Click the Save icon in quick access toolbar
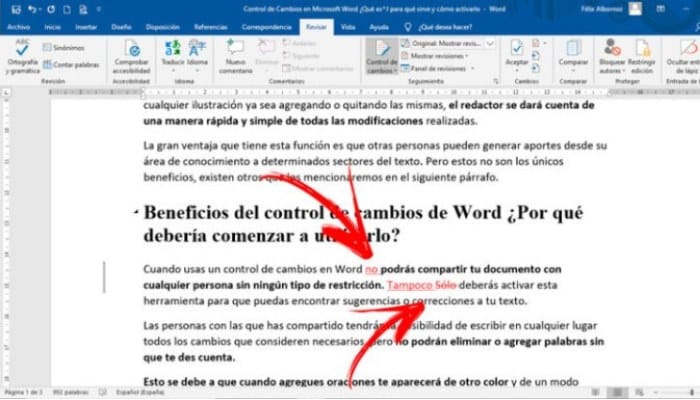The image size is (700, 400). pyautogui.click(x=16, y=9)
